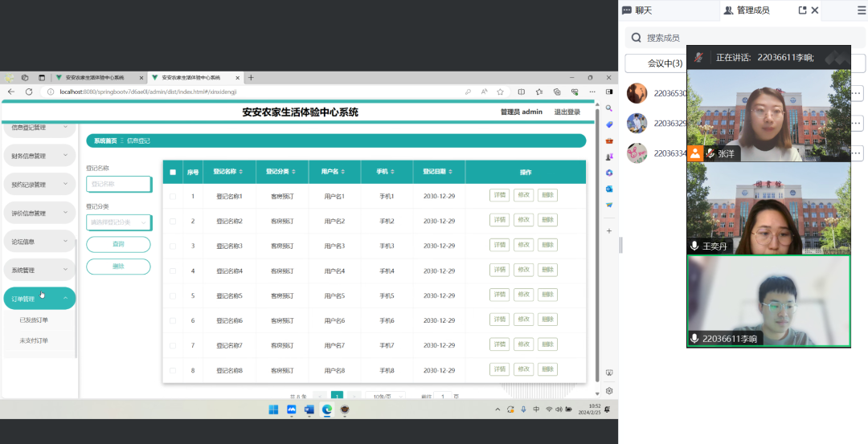Click 退出登录 to log out
This screenshot has height=444, width=868.
[567, 112]
